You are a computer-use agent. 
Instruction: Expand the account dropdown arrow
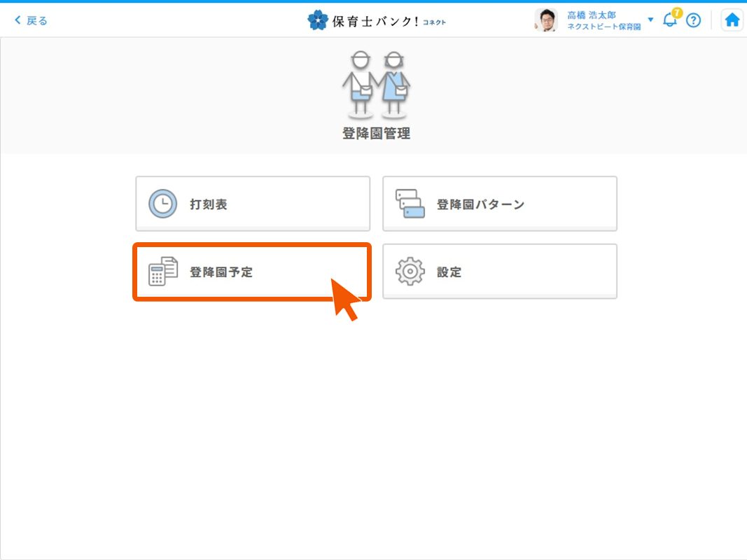pyautogui.click(x=650, y=20)
